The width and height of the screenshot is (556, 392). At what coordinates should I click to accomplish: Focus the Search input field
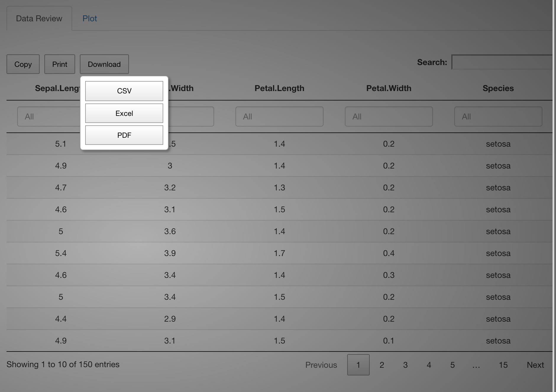pos(502,62)
